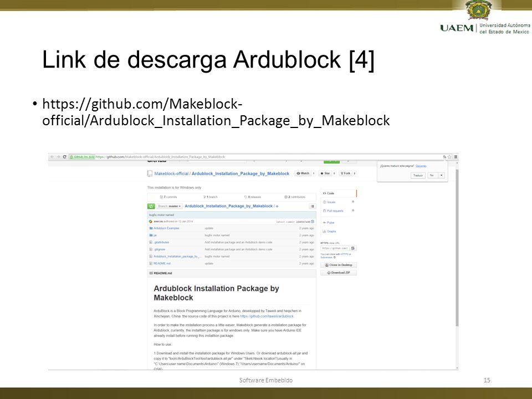Viewport: 532px width, 399px height.
Task: Click the green GitHub, Inc. security badge
Action: [82, 157]
